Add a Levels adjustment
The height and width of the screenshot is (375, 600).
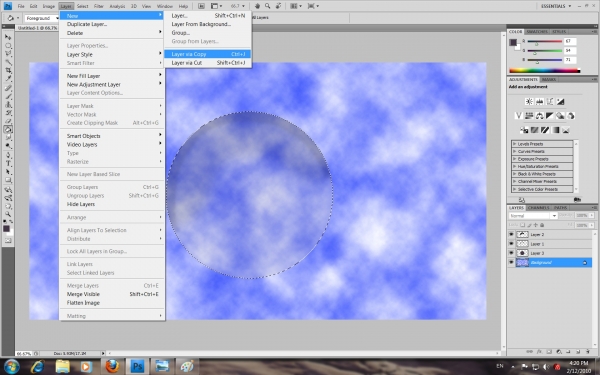540,102
